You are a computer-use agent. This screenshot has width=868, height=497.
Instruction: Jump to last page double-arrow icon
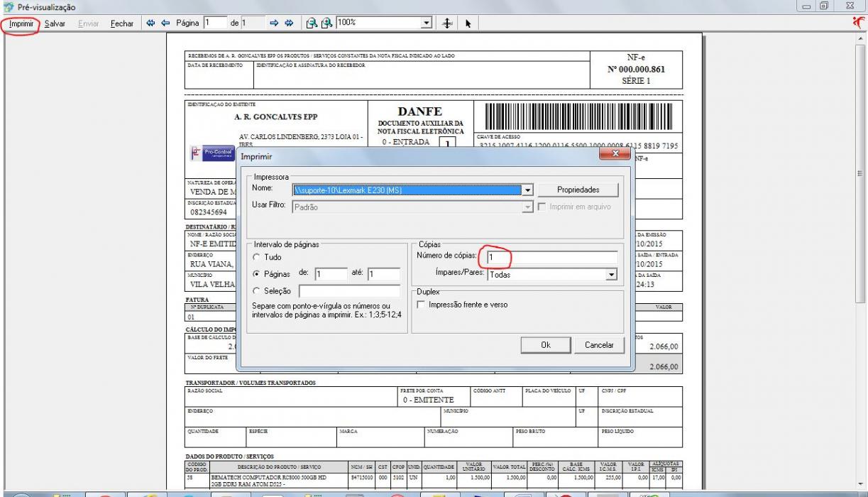(290, 23)
